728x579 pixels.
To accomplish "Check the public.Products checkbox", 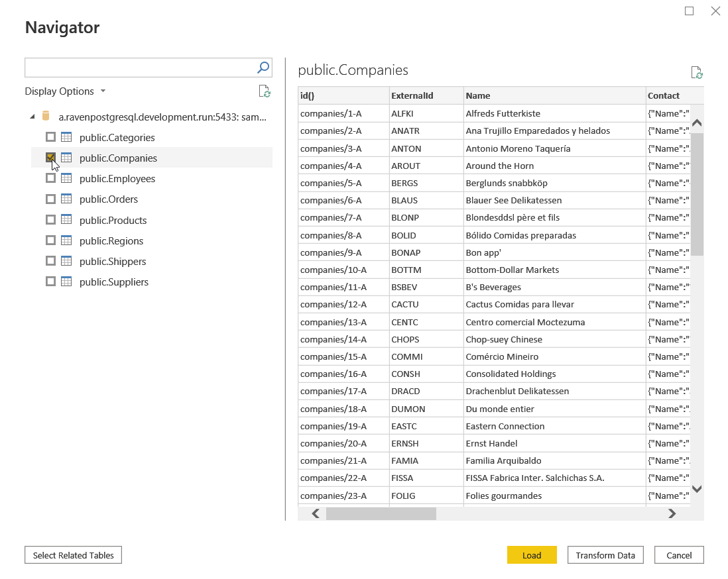I will coord(50,219).
